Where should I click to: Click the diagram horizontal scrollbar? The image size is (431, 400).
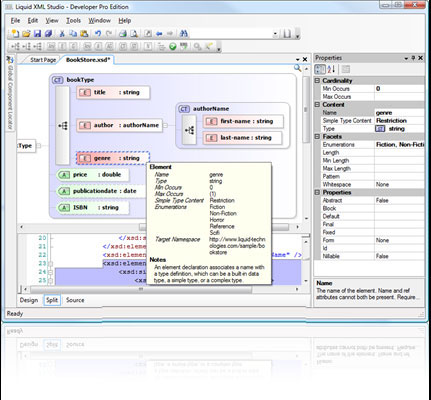pos(159,227)
